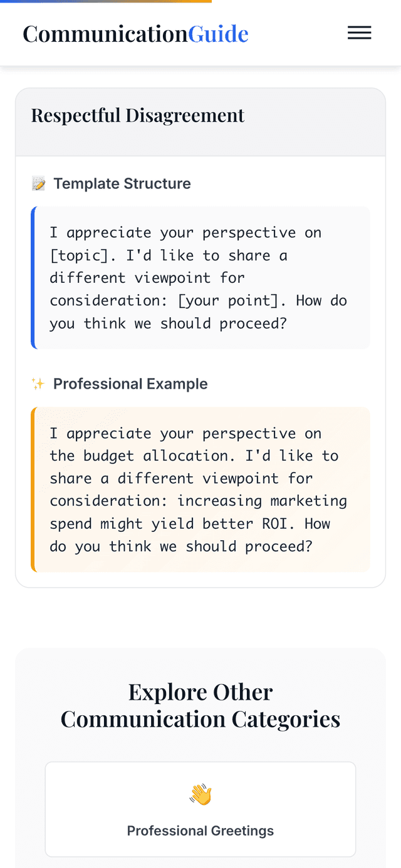
Task: Open the Professional Greetings category card
Action: [200, 809]
